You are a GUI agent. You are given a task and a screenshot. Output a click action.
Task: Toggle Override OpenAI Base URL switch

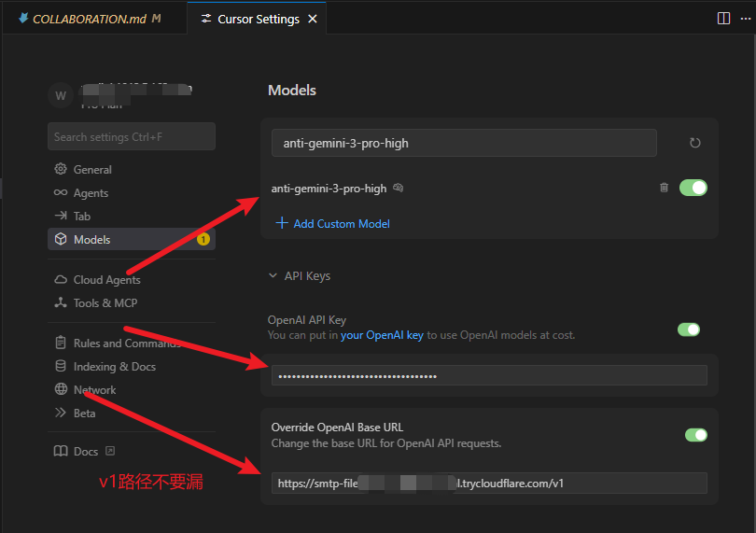(x=695, y=435)
